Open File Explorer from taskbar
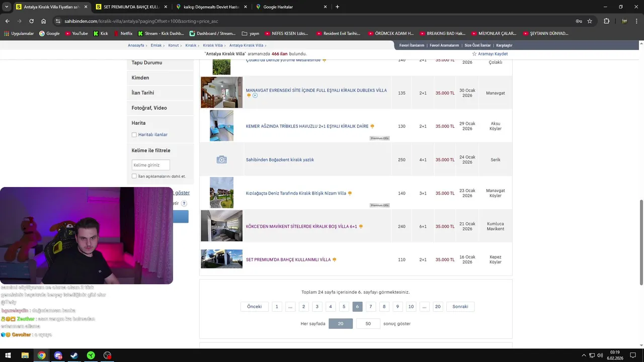Viewport: 644px width, 362px height. coord(25,355)
